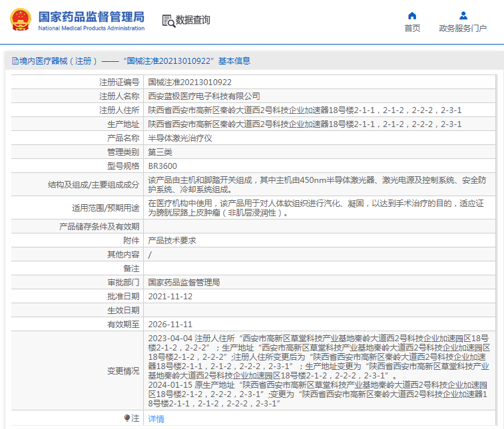504x429 pixels.
Task: Click the 国家药品监督管理局 header title
Action: 91,17
